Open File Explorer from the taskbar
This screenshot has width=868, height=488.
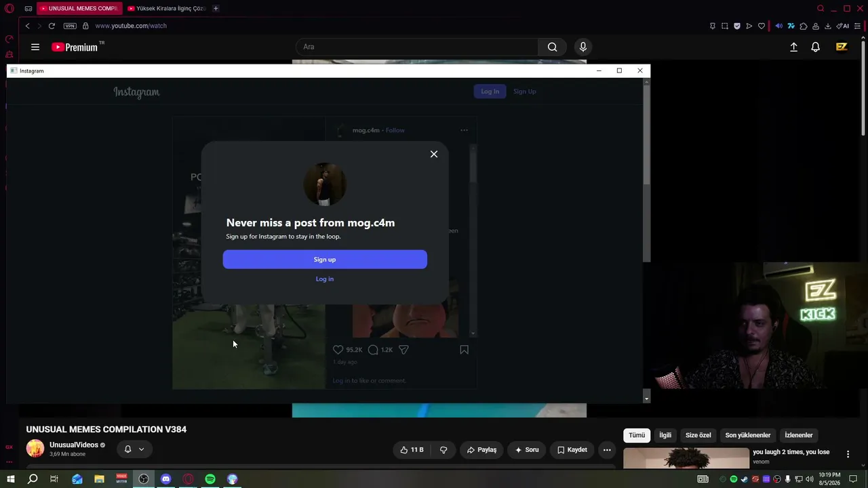(x=99, y=479)
